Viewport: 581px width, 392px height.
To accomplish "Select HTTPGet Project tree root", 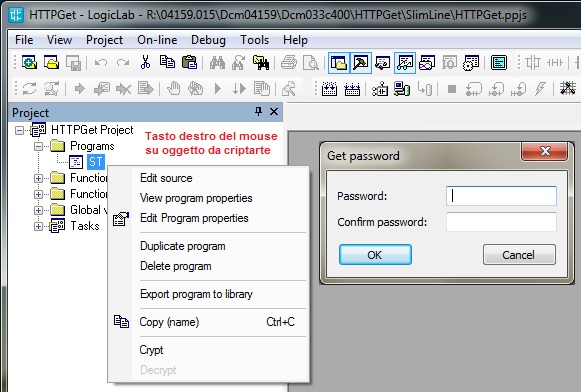I will 92,130.
